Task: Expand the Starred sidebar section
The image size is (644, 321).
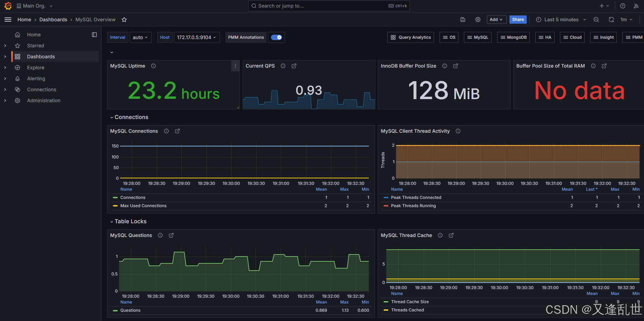Action: coord(5,46)
